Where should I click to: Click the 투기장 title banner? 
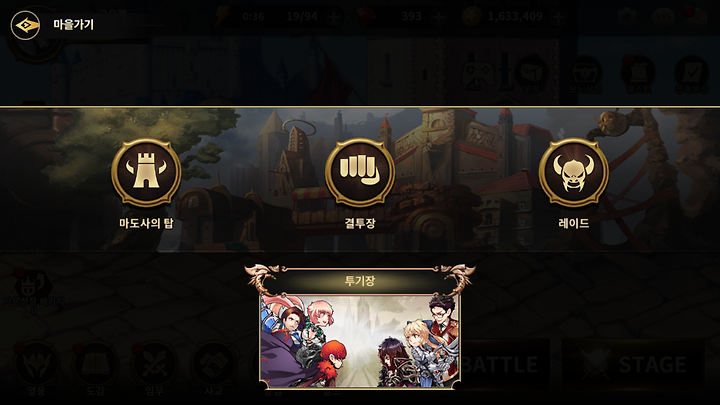(360, 281)
